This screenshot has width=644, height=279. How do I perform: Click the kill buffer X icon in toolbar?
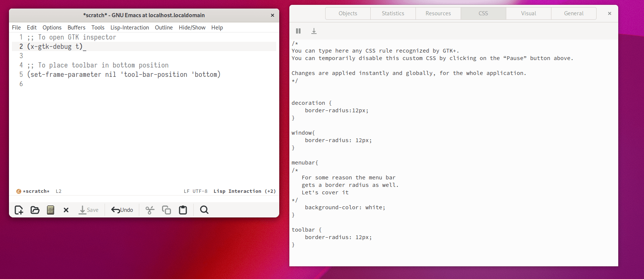click(66, 210)
